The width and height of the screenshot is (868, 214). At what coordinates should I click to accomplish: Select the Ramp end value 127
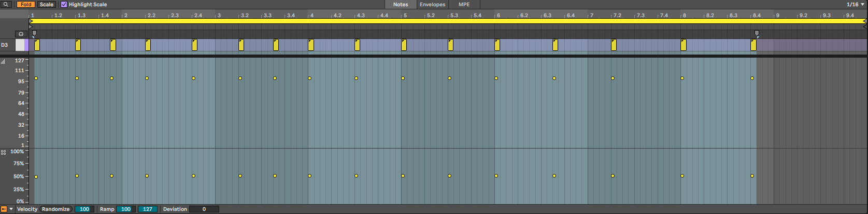coord(148,209)
